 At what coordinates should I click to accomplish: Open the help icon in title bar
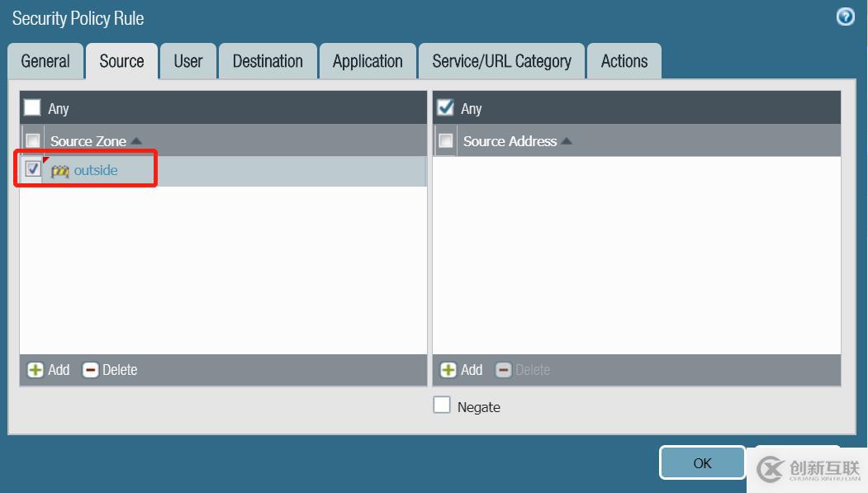click(x=845, y=17)
